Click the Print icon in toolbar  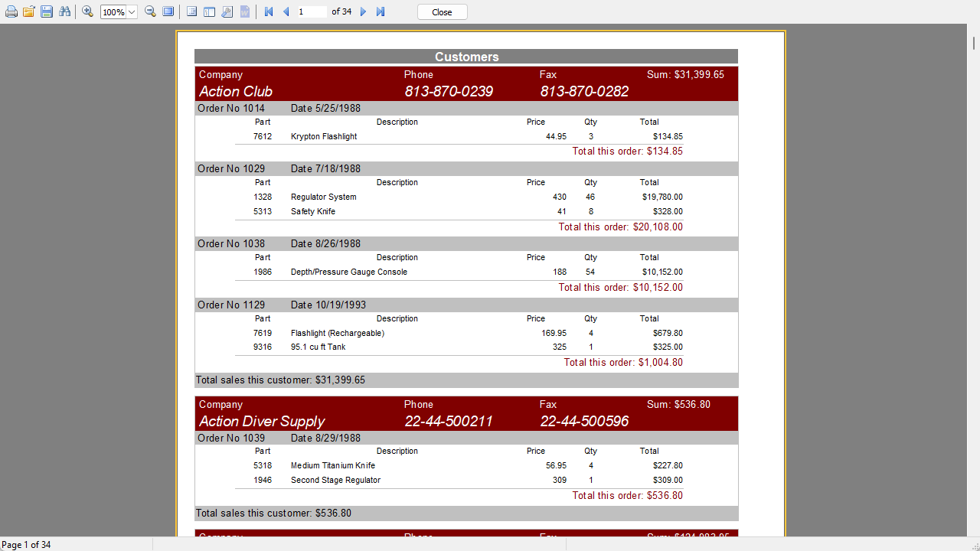(x=11, y=11)
